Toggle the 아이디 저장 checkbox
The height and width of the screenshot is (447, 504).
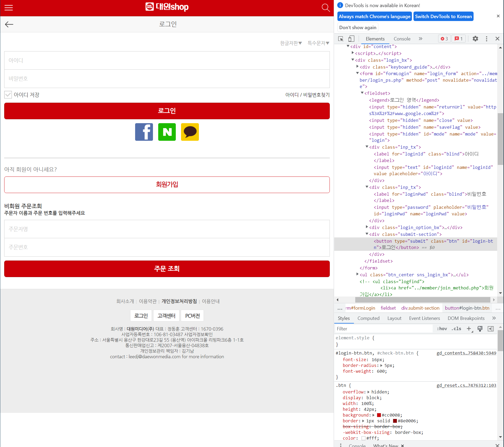click(x=8, y=95)
